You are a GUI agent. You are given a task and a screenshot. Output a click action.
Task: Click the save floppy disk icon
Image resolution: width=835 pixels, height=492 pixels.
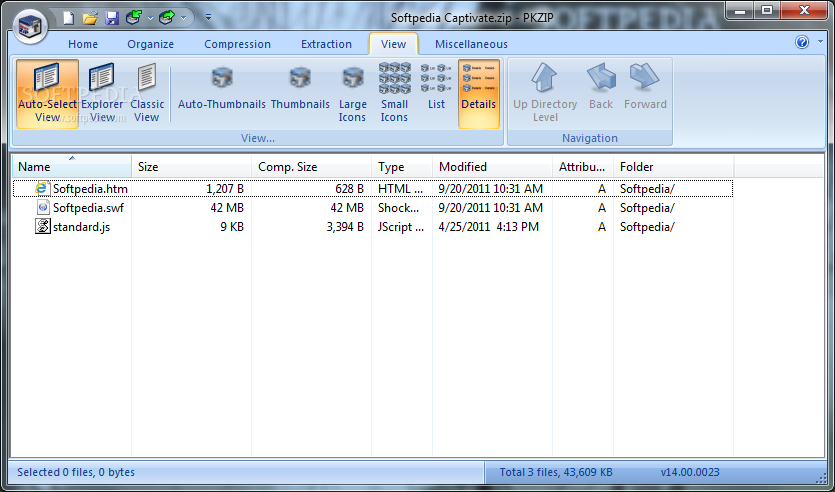(x=112, y=18)
